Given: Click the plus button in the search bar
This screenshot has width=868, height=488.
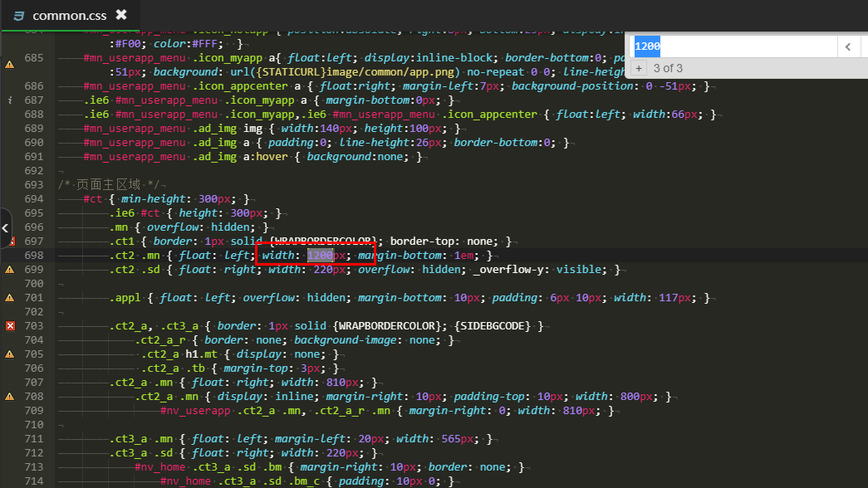Looking at the screenshot, I should click(639, 68).
